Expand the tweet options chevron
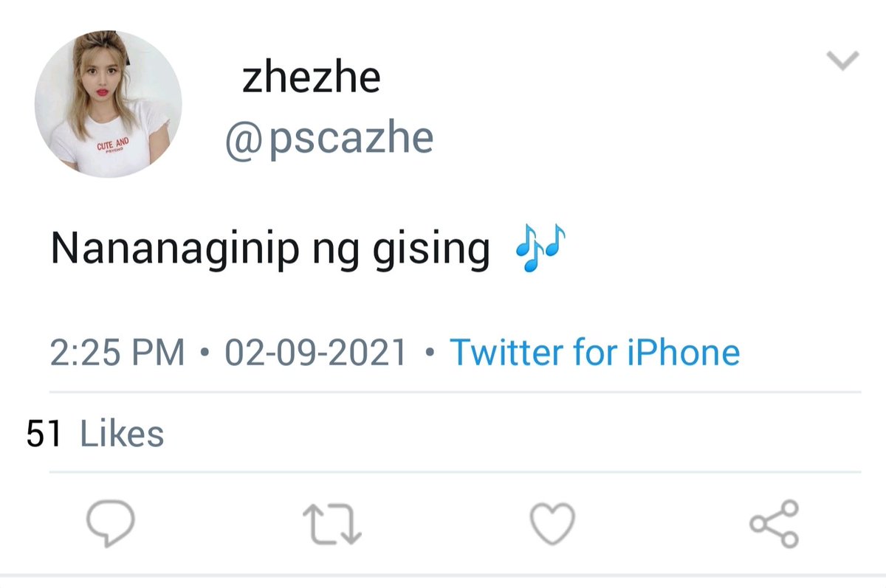 click(843, 60)
